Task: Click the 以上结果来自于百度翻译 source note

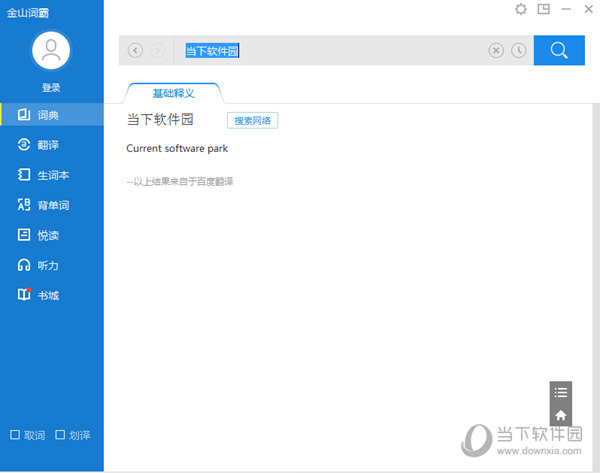Action: pos(180,181)
